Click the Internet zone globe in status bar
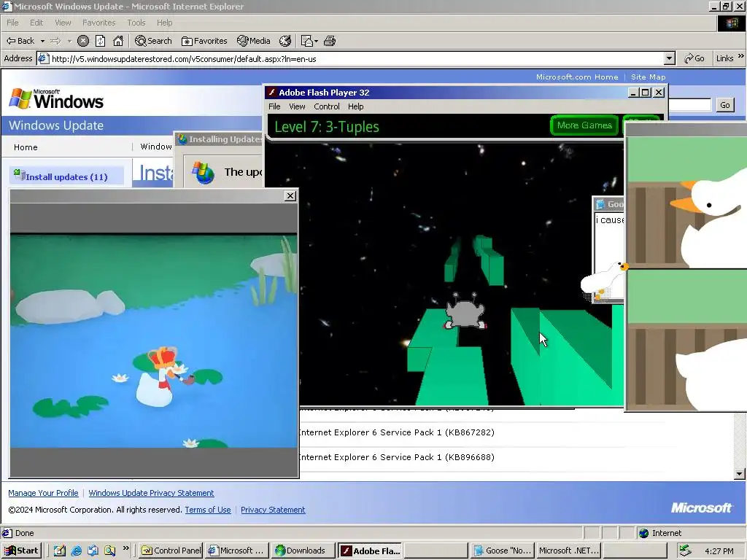This screenshot has height=560, width=747. pyautogui.click(x=643, y=533)
